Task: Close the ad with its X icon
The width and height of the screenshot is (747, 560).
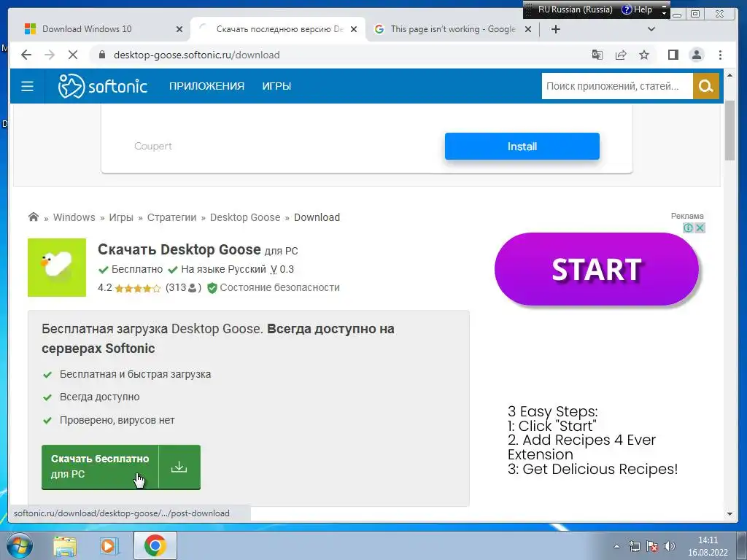Action: tap(700, 228)
